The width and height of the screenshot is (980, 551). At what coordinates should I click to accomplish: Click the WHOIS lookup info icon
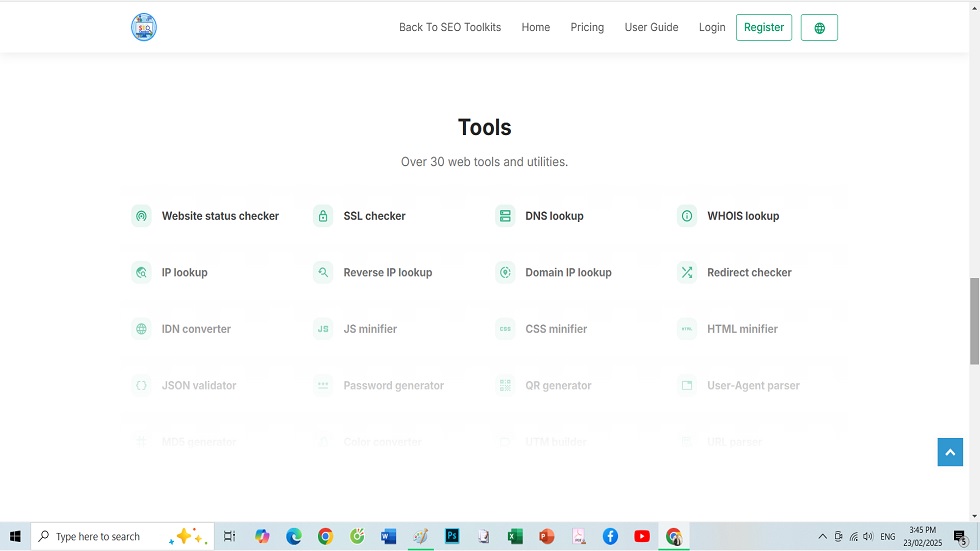tap(687, 216)
